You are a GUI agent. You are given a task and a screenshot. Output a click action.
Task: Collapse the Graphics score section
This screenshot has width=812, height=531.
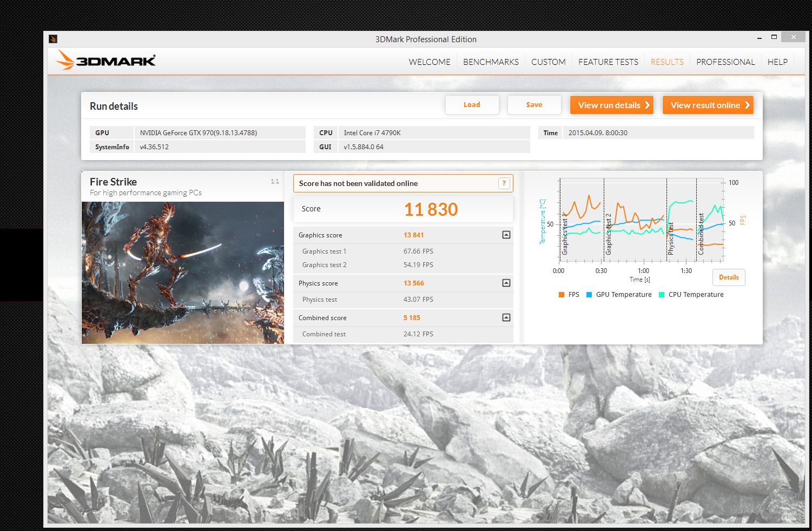click(506, 235)
